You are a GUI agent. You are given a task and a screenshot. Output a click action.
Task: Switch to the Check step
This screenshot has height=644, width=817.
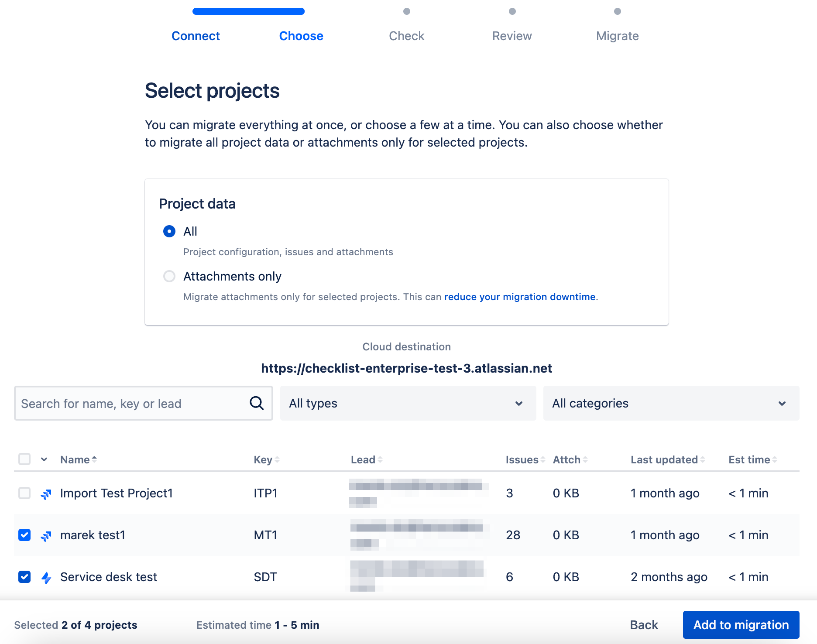(406, 36)
